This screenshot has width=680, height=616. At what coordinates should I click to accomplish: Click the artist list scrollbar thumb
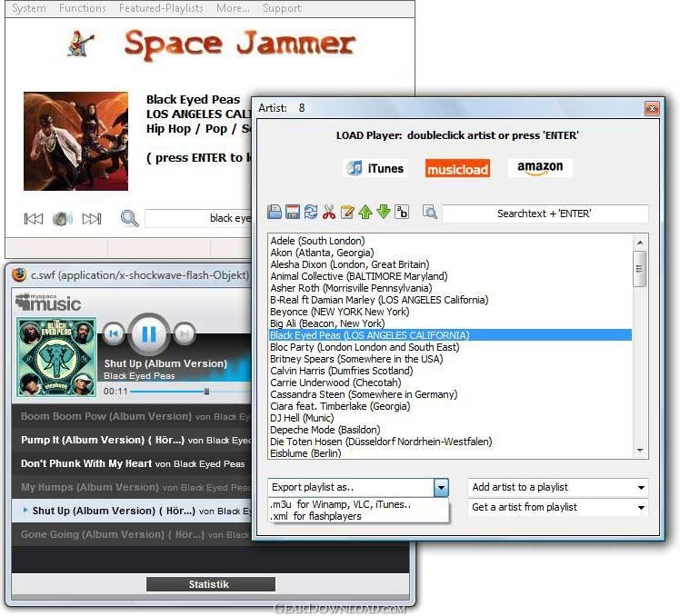[640, 269]
